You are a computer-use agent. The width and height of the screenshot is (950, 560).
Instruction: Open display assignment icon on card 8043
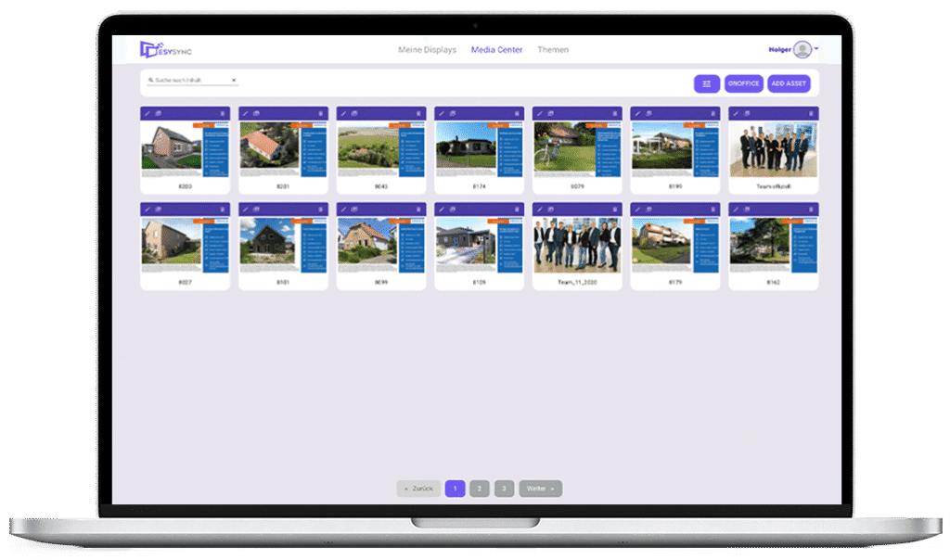[354, 113]
